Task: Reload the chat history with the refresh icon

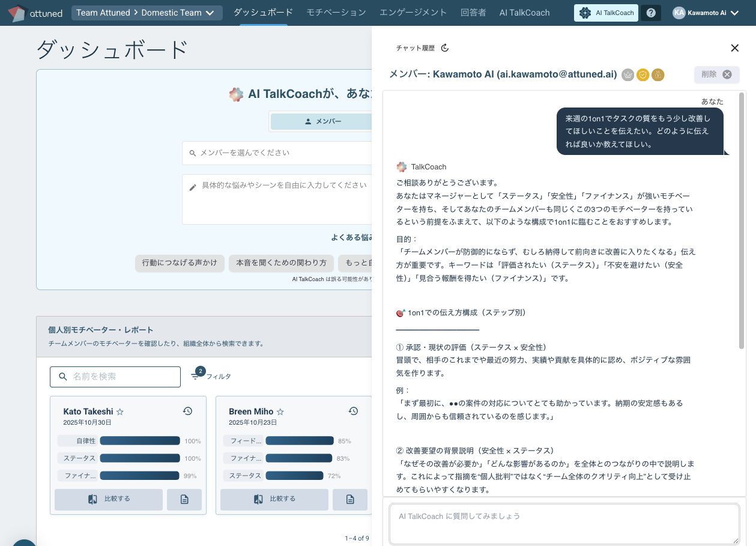Action: pyautogui.click(x=444, y=47)
